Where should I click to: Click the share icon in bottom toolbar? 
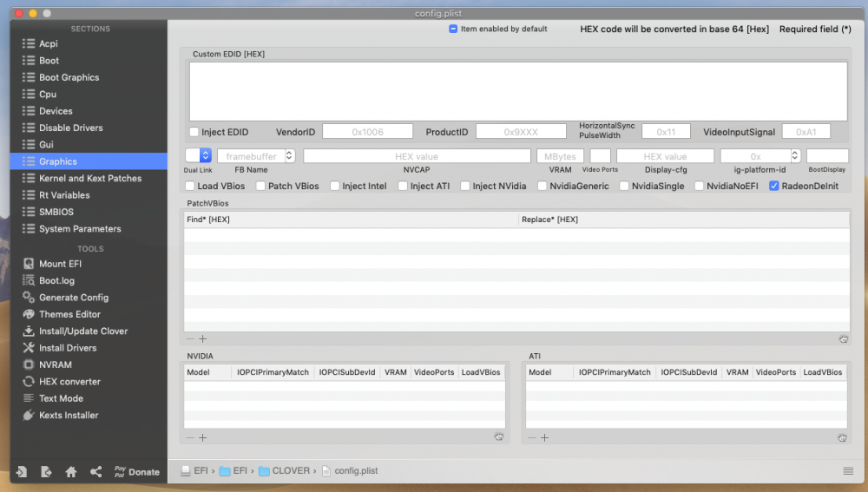point(95,471)
